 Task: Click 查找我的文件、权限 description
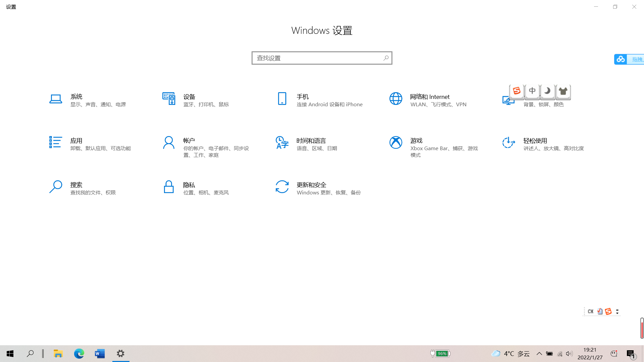[93, 193]
